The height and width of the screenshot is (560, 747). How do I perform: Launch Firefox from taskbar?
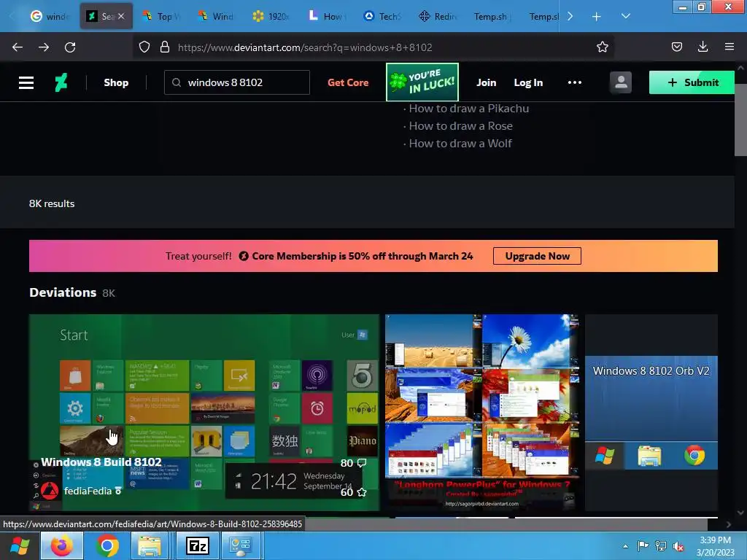point(62,545)
